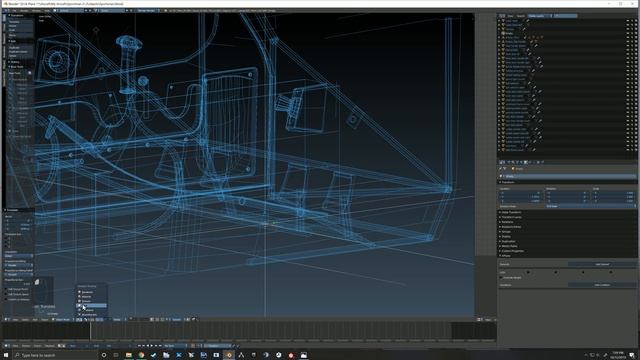Open the Rotation Mode dropdown

(590, 206)
